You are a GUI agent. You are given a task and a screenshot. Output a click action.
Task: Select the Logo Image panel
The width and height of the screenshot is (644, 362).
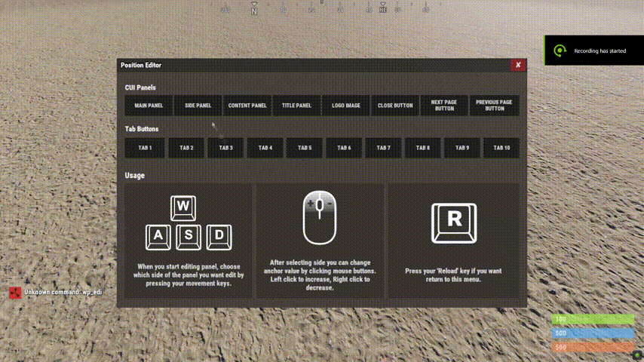[x=346, y=106]
